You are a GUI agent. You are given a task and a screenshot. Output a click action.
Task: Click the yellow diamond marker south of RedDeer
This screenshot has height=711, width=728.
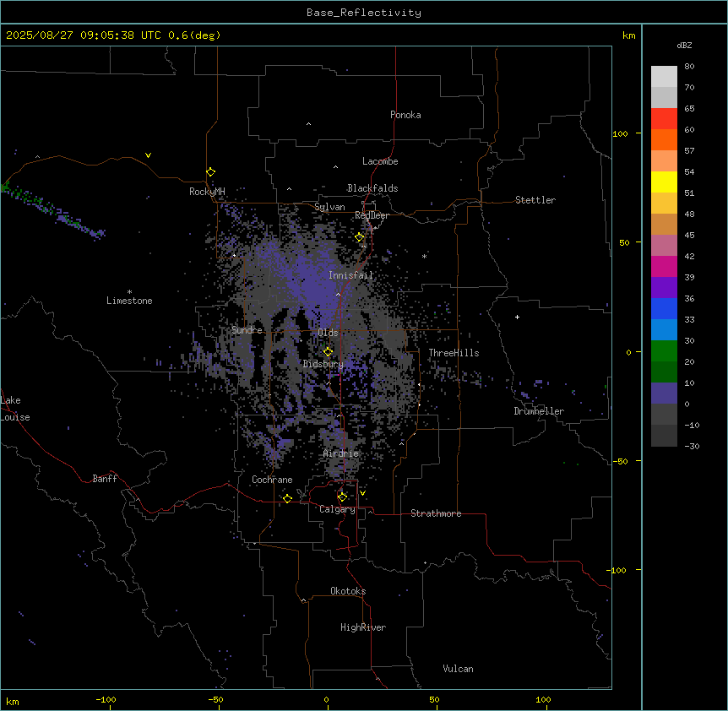360,237
